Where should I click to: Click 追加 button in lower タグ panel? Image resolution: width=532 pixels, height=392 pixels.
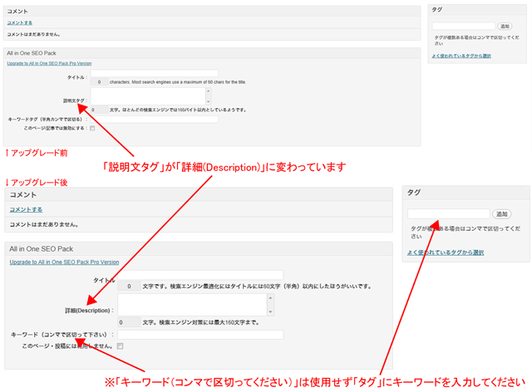coord(502,214)
